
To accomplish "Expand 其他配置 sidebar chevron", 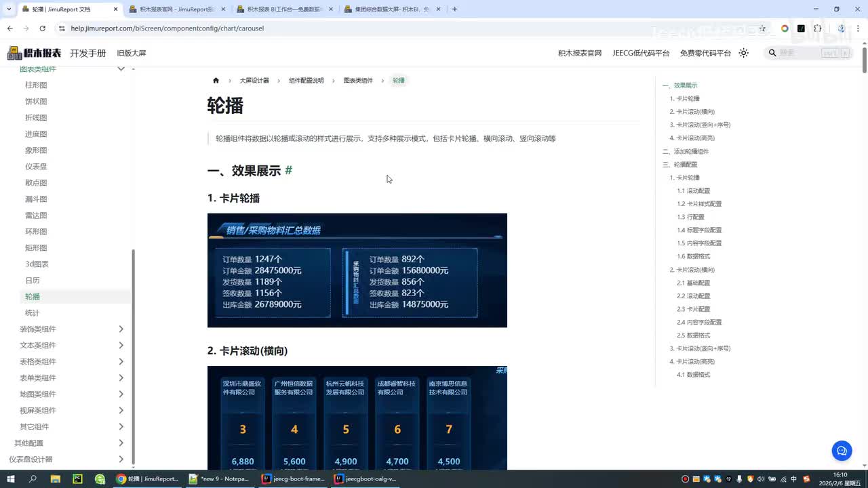I will tap(121, 443).
